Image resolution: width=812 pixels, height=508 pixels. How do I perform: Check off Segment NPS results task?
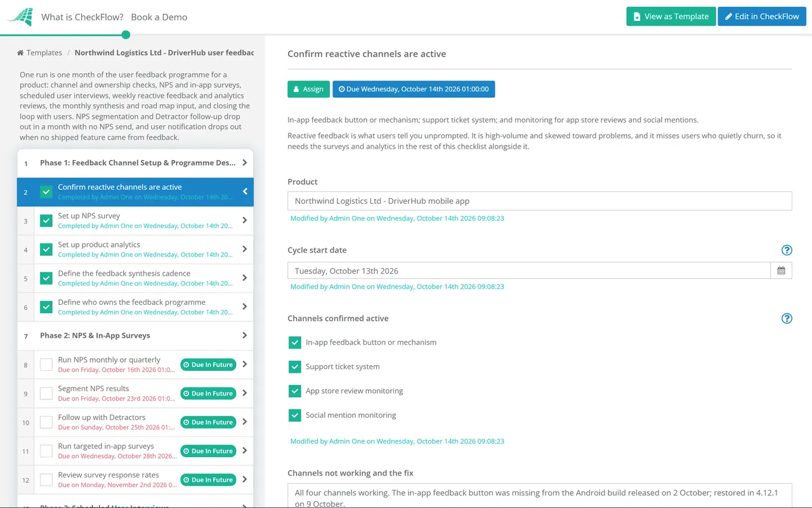point(46,394)
